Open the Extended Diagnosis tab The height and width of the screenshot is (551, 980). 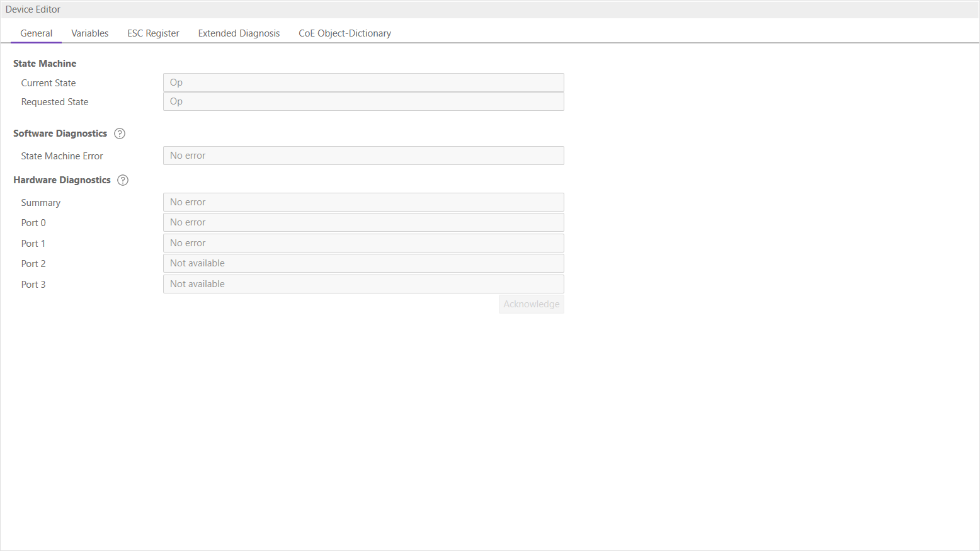point(239,33)
